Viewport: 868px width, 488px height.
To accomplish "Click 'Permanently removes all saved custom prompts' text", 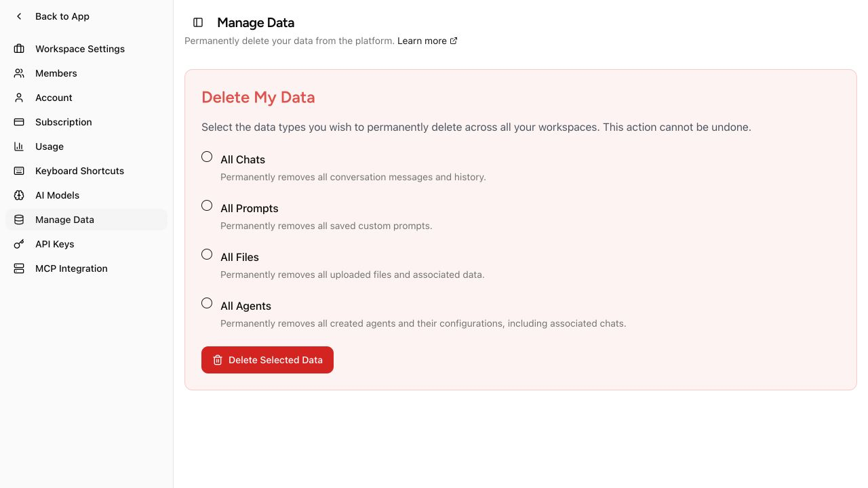I will [x=326, y=226].
